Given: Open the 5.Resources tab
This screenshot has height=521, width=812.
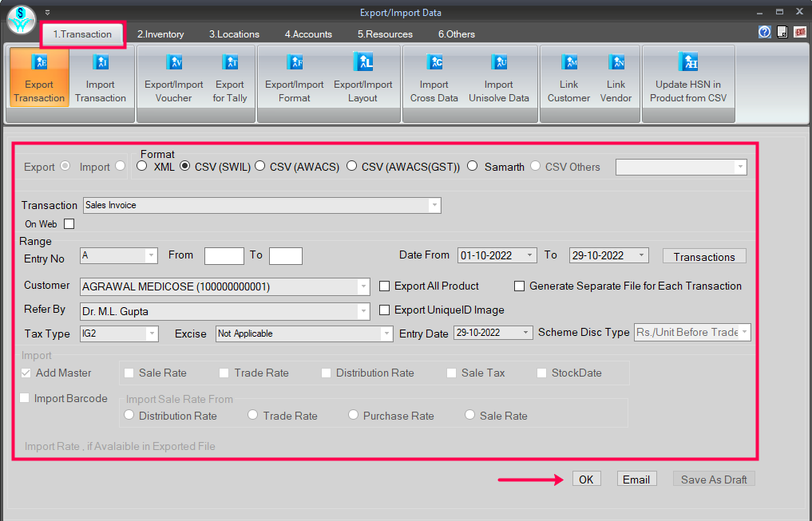Looking at the screenshot, I should point(385,34).
